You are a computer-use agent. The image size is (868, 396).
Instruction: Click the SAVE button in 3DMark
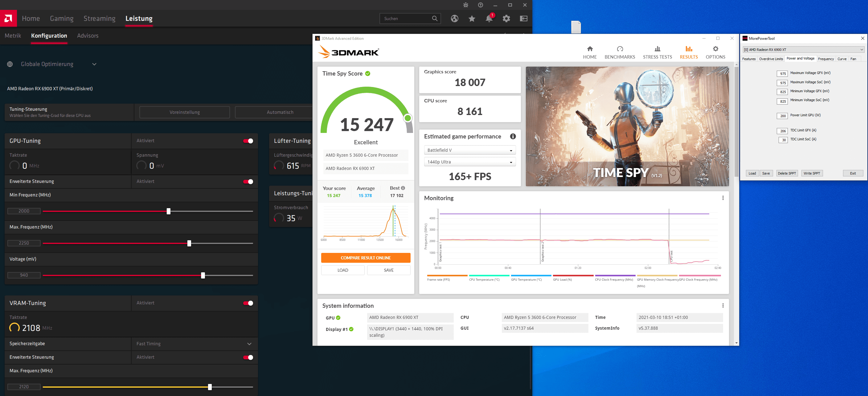click(388, 270)
